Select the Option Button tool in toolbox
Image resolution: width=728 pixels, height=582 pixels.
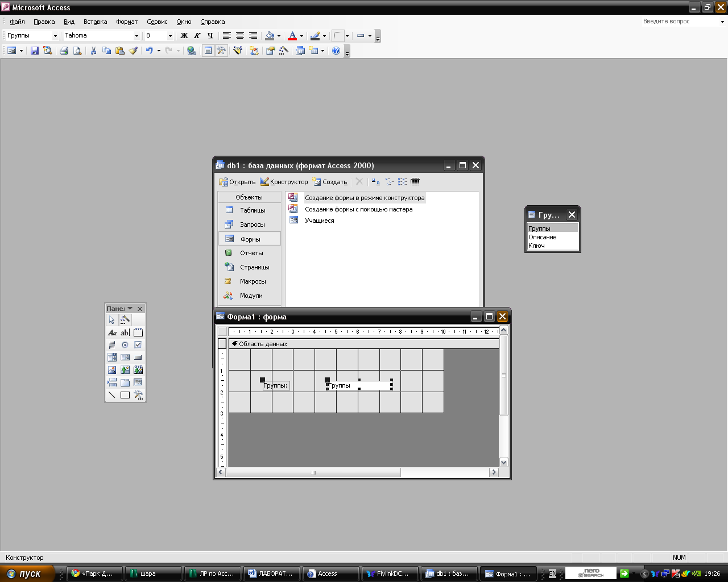(125, 345)
